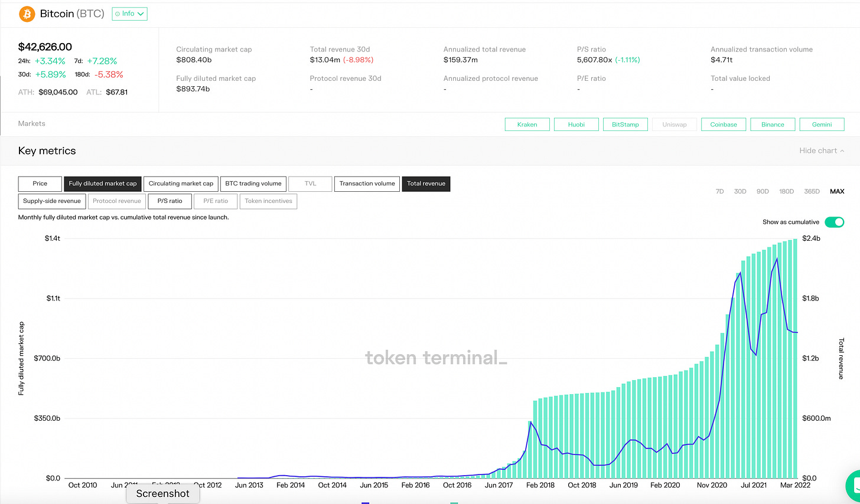This screenshot has width=860, height=504.
Task: Collapse the chart with Hide chart
Action: tap(821, 150)
